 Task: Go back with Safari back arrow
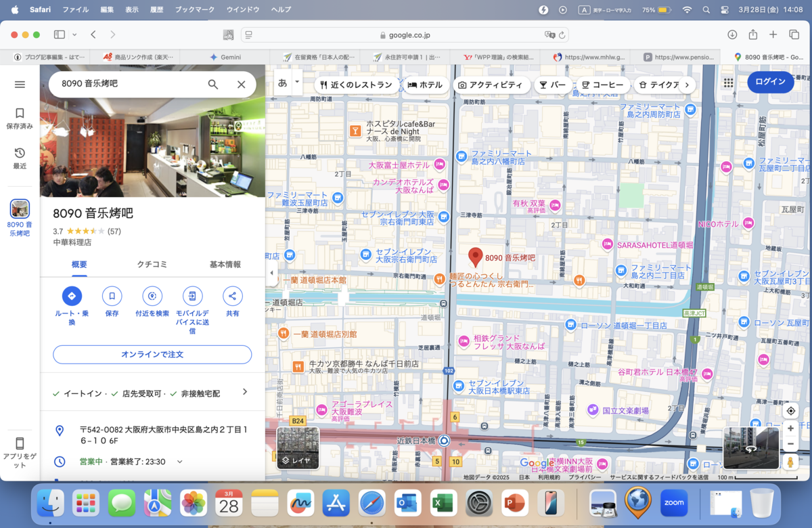[93, 35]
